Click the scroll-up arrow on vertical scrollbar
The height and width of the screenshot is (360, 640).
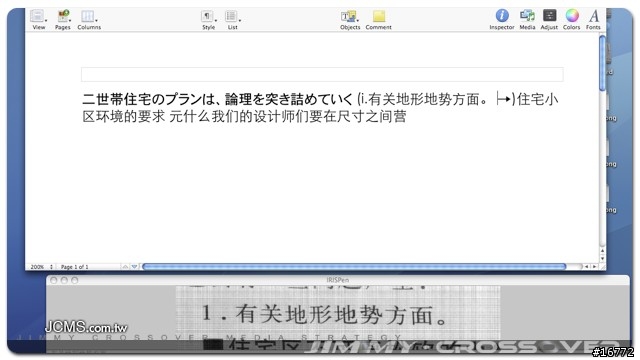coord(602,251)
